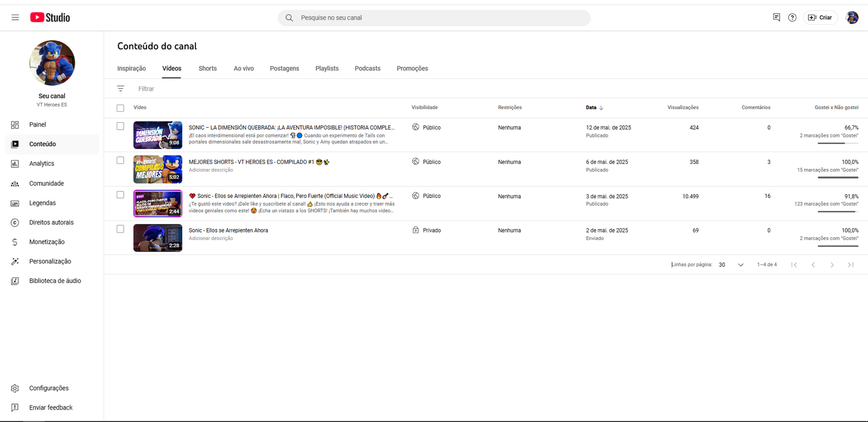Open the 5:02 Compilado Mejores thumbnail
Viewport: 868px width, 422px height.
click(158, 169)
